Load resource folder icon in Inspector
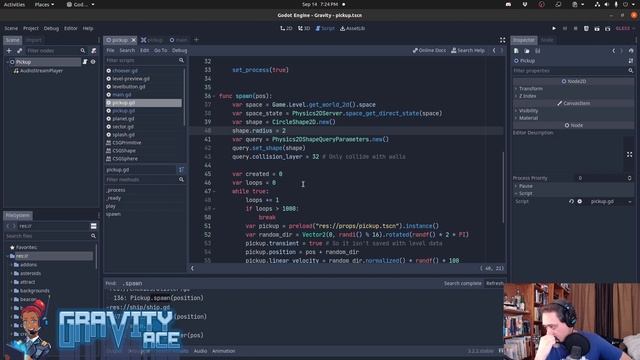Image resolution: width=640 pixels, height=360 pixels. coord(527,51)
